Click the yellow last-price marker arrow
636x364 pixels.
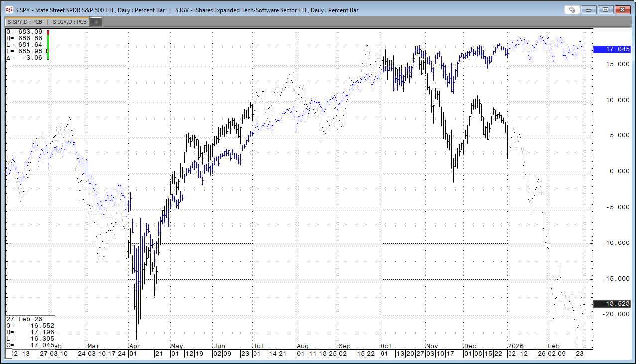[47, 51]
